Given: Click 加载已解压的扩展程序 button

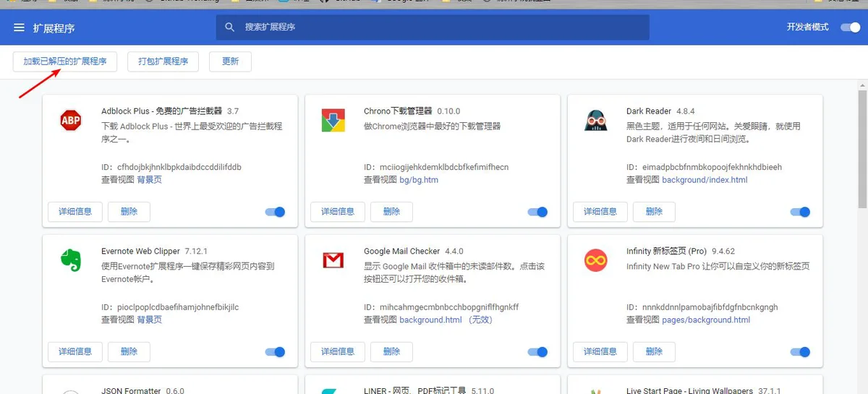Looking at the screenshot, I should click(65, 61).
